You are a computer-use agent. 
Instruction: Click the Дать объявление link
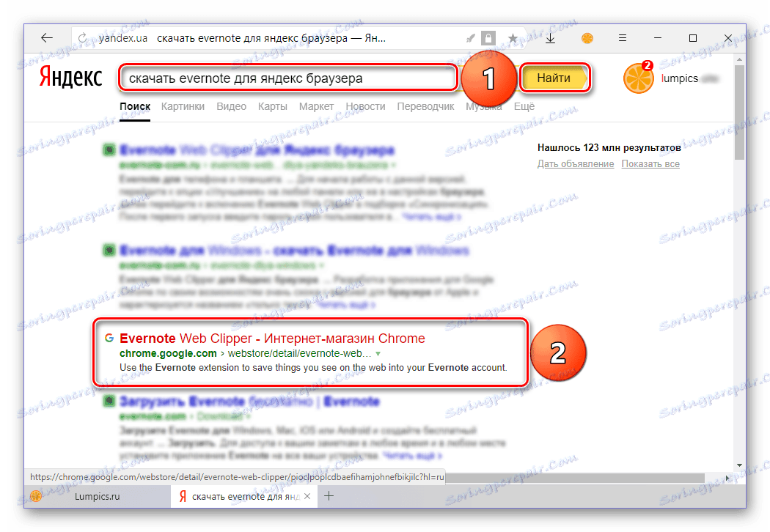576,164
